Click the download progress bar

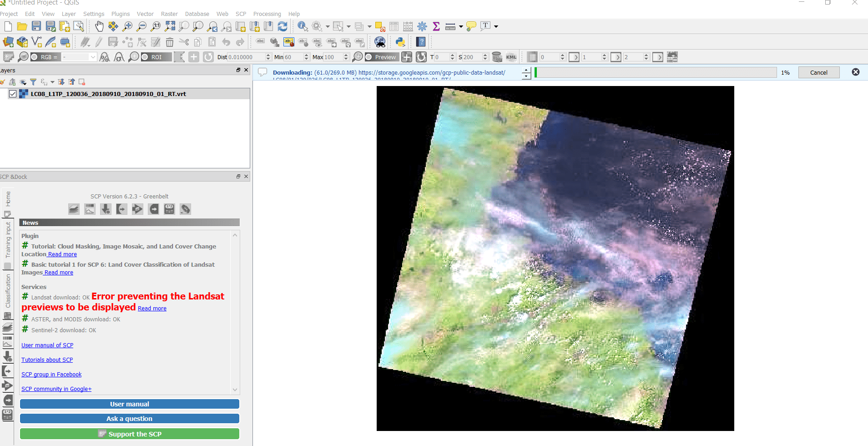click(x=655, y=72)
